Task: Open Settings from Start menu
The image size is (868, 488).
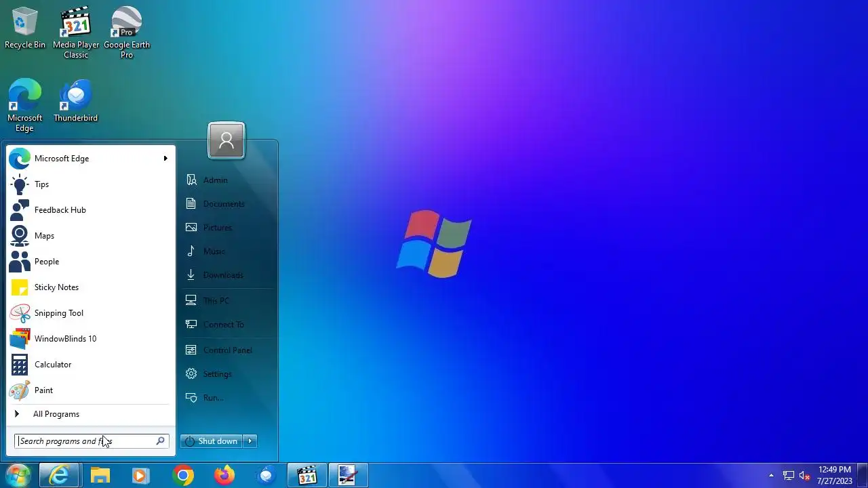Action: 227,374
